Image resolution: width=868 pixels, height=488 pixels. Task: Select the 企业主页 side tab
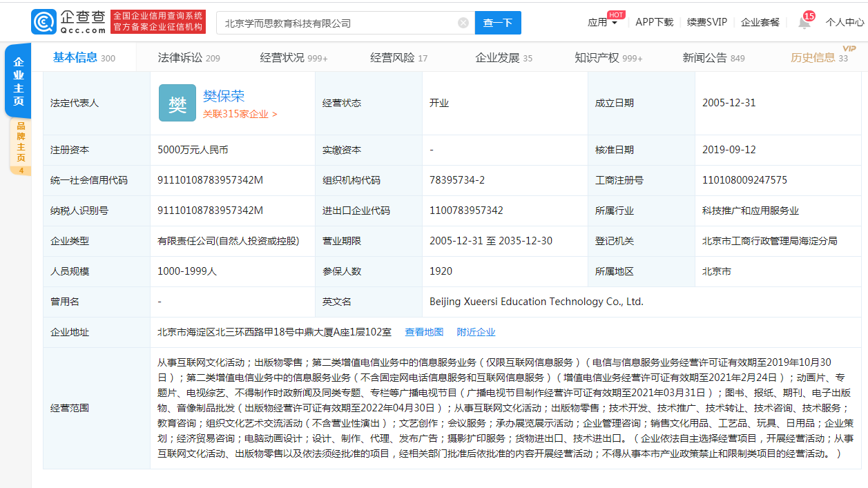(19, 81)
